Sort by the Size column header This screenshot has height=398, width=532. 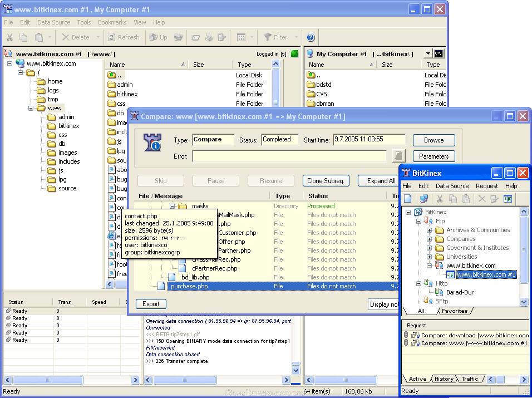tap(199, 65)
